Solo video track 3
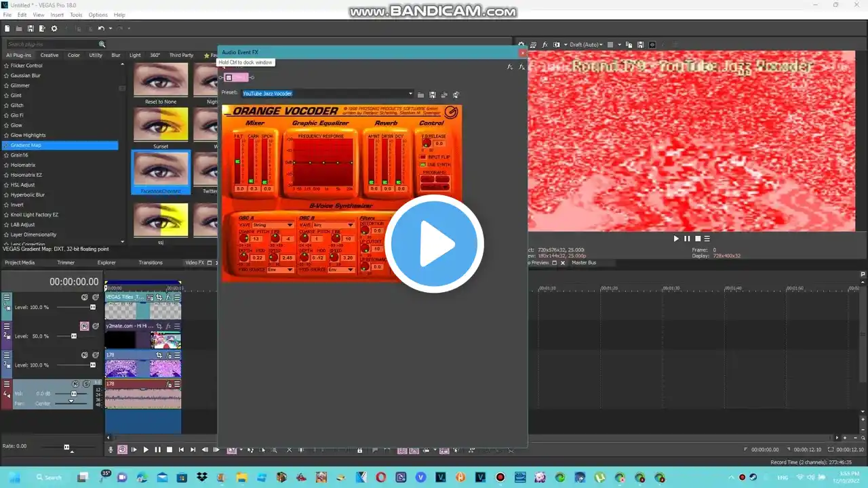This screenshot has width=868, height=488. [x=96, y=354]
